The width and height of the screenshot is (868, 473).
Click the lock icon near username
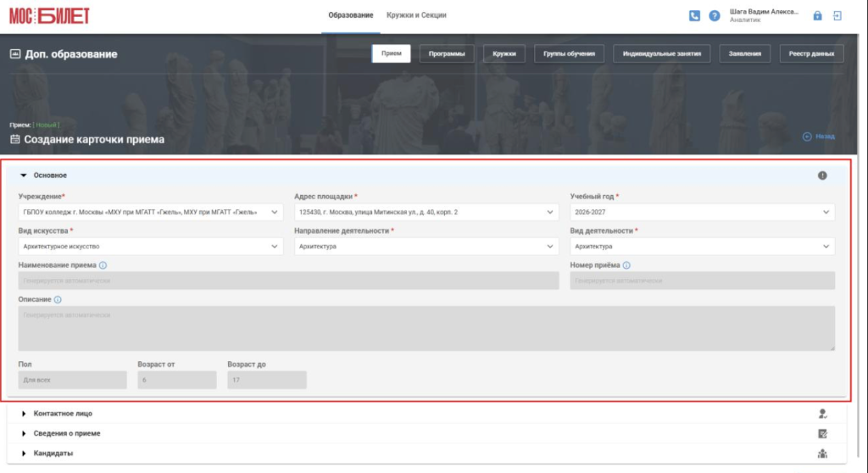point(817,16)
